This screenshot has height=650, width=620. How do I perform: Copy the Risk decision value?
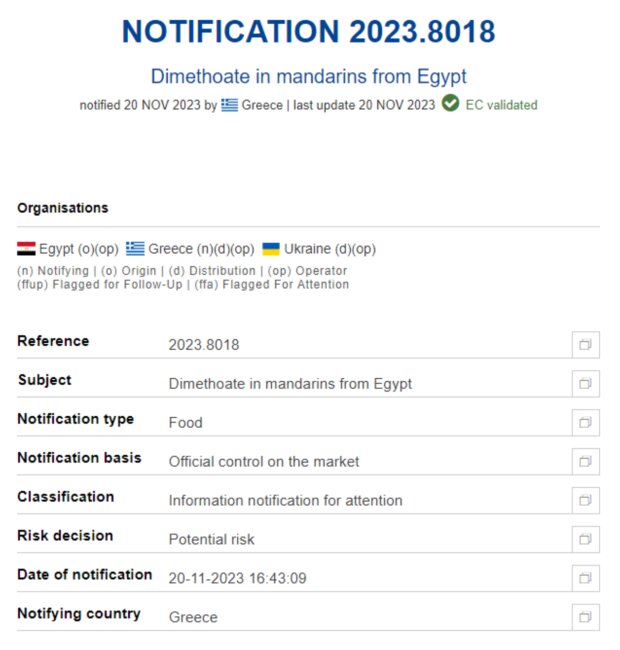(586, 539)
